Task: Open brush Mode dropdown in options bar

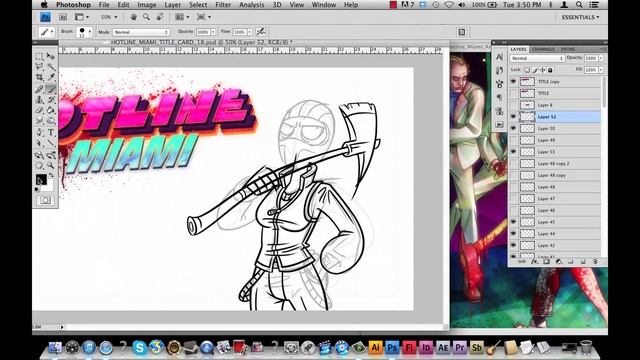Action: [141, 32]
